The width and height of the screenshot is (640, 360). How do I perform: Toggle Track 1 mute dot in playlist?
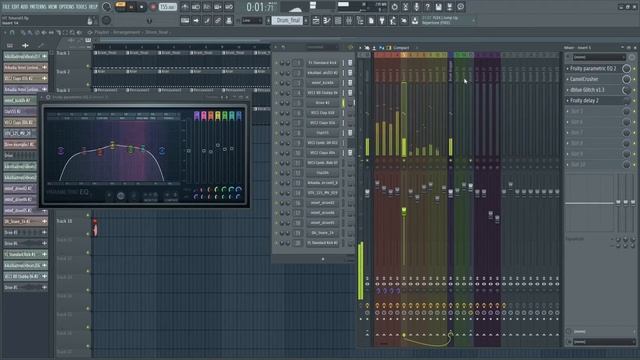(88, 66)
